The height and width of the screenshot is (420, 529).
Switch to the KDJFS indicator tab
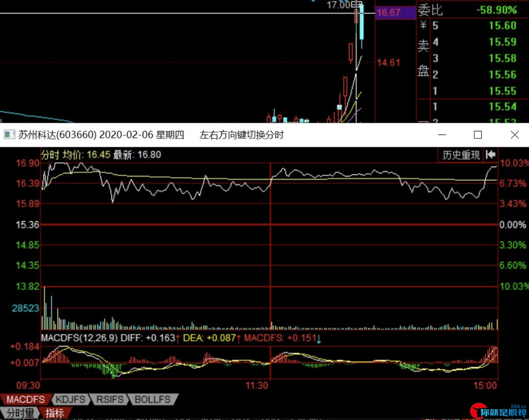pos(70,400)
